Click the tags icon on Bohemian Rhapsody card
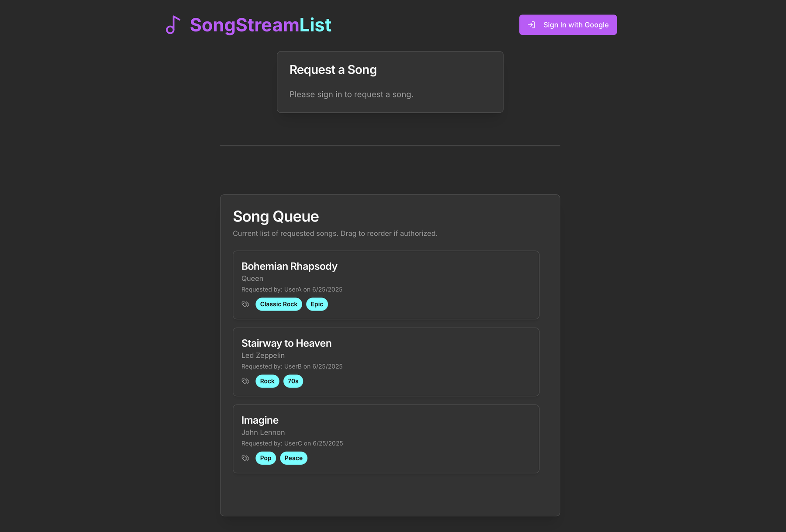Image resolution: width=786 pixels, height=532 pixels. tap(245, 304)
